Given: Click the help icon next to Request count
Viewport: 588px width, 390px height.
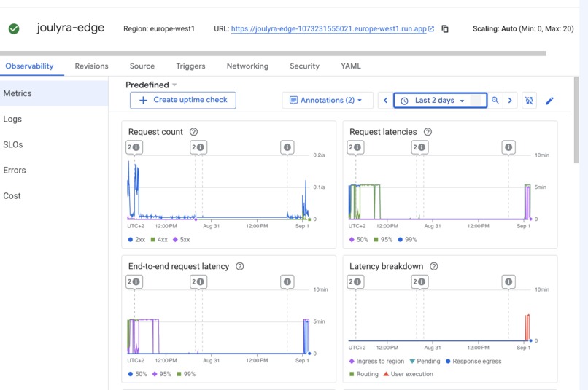Looking at the screenshot, I should coord(193,131).
